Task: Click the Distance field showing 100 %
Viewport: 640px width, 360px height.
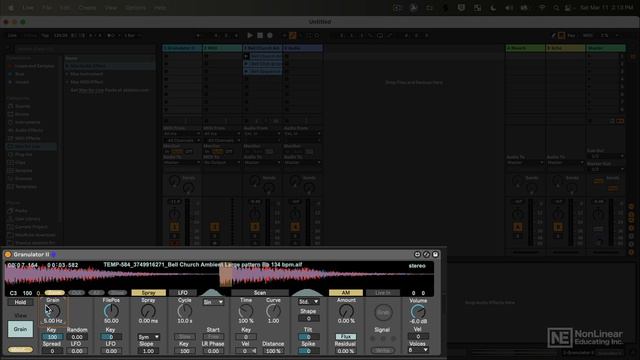Action: tap(273, 351)
